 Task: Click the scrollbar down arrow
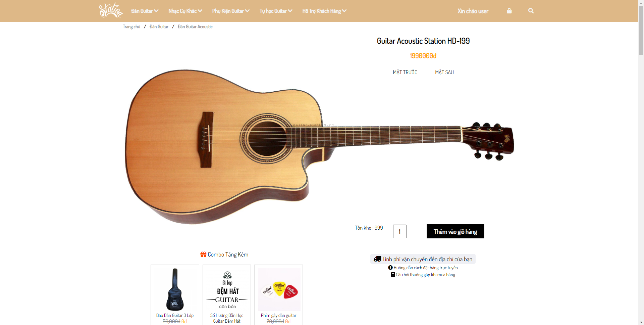[x=641, y=322]
